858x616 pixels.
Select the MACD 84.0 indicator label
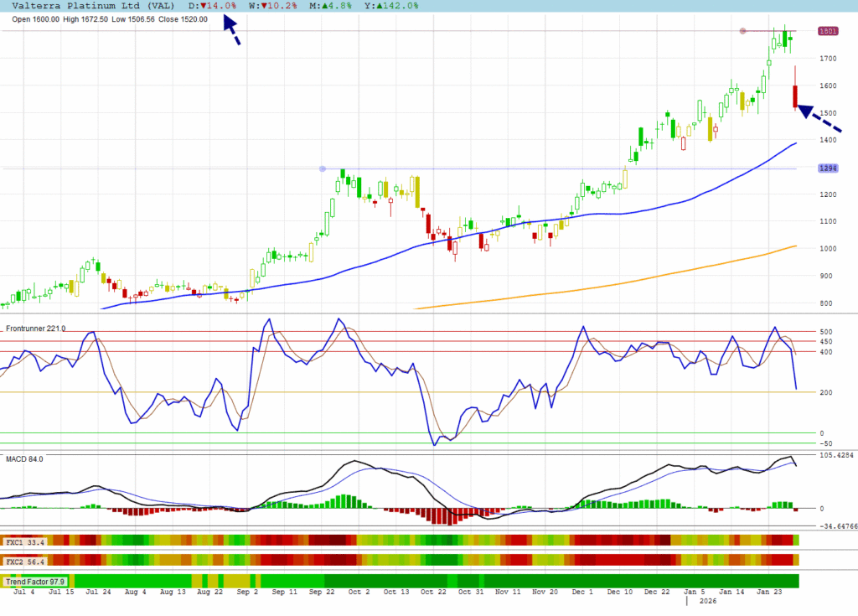pos(24,459)
